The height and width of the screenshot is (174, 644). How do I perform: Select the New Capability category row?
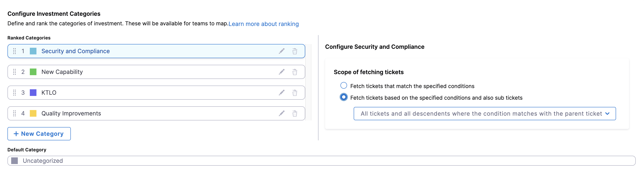(x=150, y=72)
